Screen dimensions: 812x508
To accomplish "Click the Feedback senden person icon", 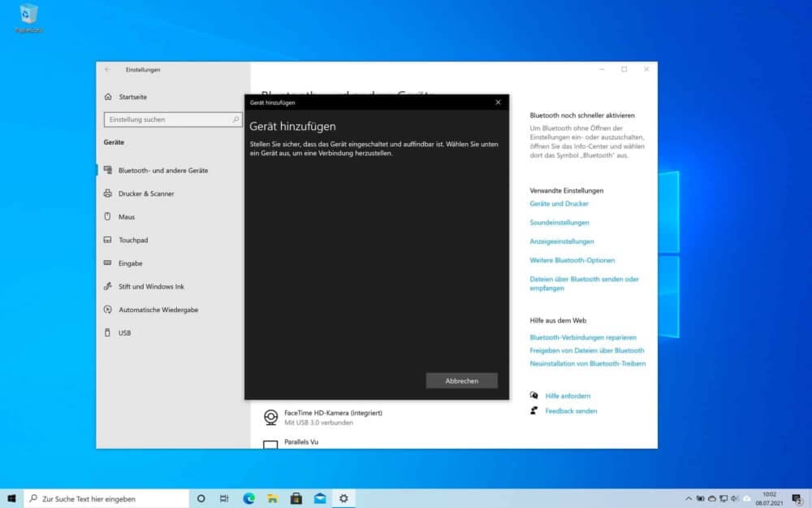I will [534, 410].
